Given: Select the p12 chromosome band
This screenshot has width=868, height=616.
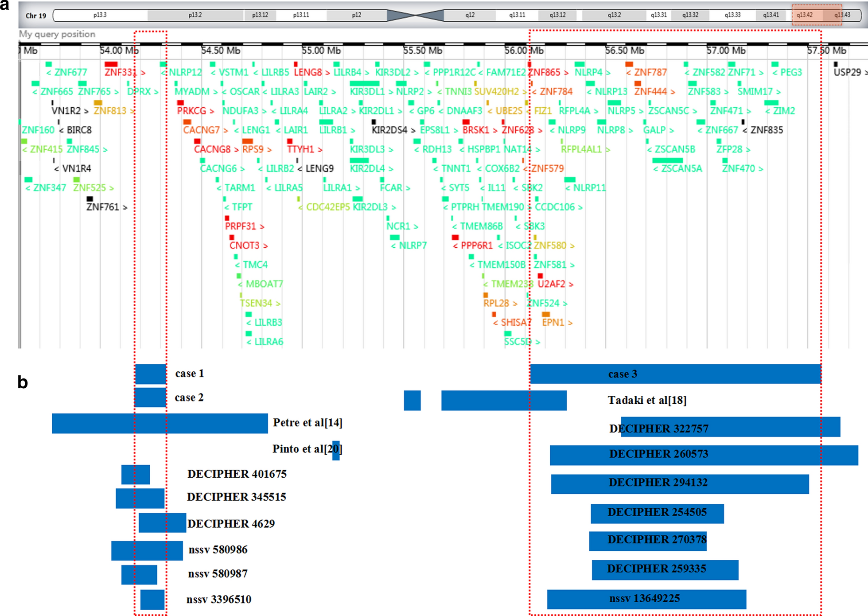Looking at the screenshot, I should 357,15.
